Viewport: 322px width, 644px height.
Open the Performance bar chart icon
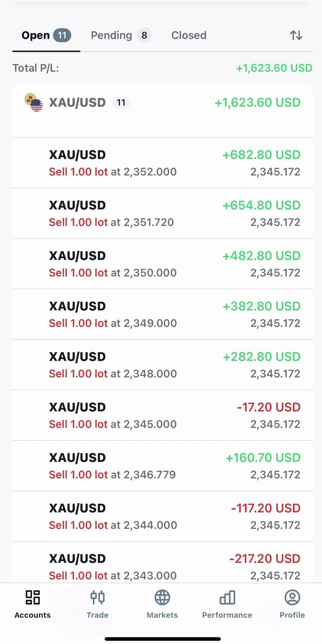tap(227, 598)
